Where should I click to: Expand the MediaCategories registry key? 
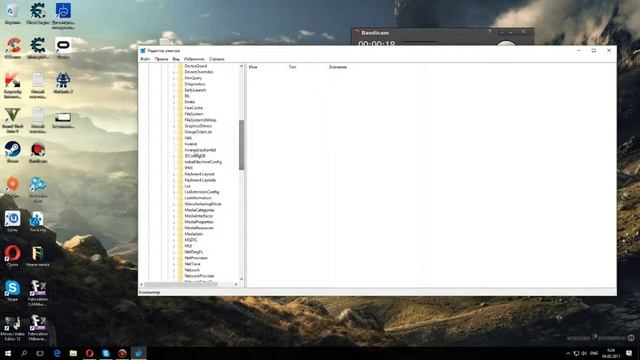click(x=174, y=210)
